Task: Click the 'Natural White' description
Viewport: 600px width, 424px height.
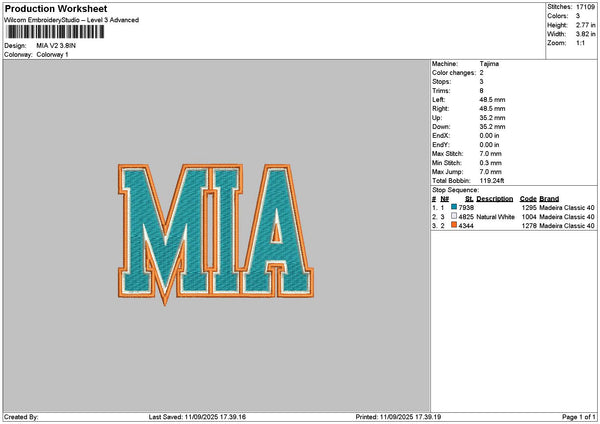Action: pyautogui.click(x=495, y=217)
